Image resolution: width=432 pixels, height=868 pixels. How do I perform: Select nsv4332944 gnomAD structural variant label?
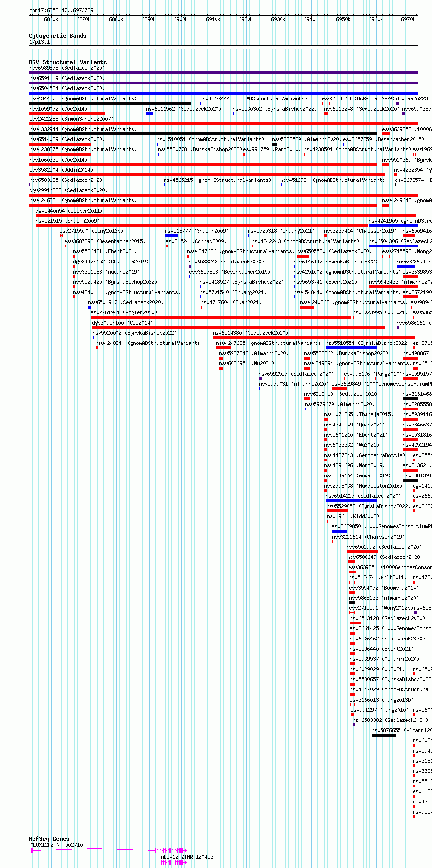(83, 129)
